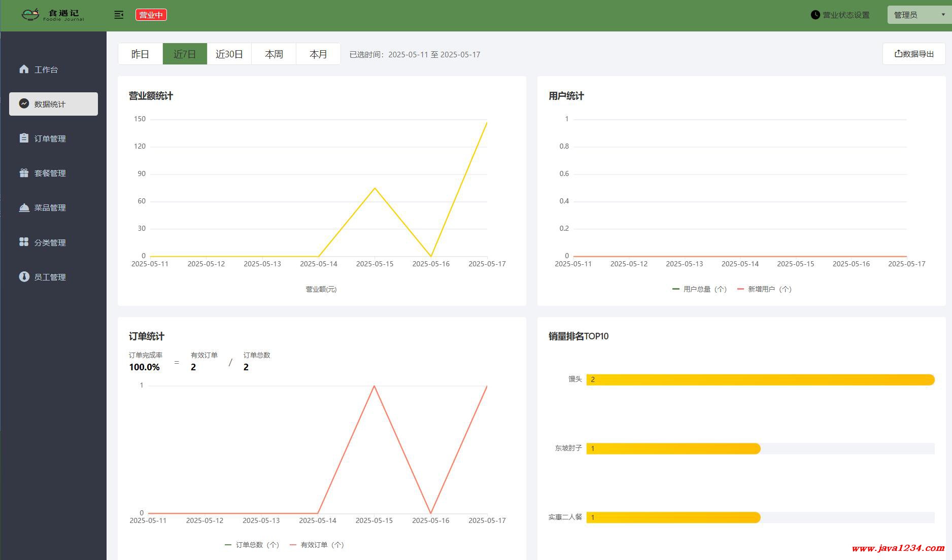952x560 pixels.
Task: Toggle 有效订单 legend in order chart
Action: 317,545
